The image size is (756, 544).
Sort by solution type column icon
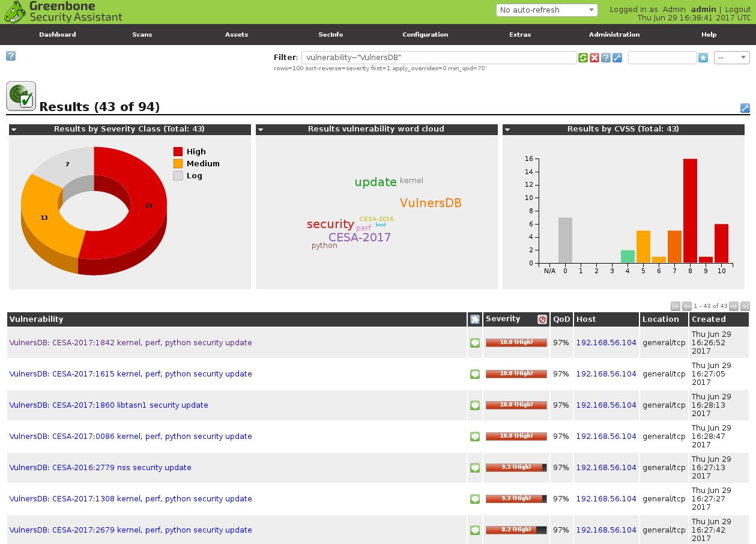[475, 319]
